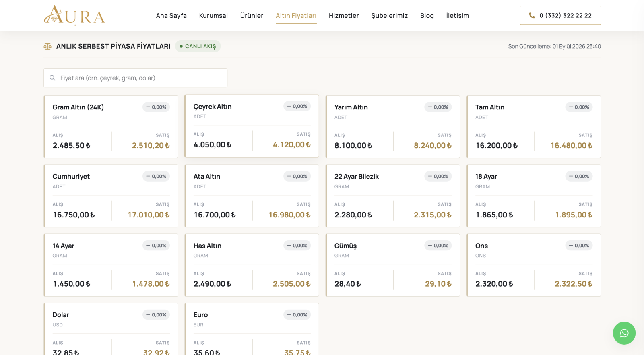Click the Cumhuriyet card title
This screenshot has width=644, height=355.
coord(71,176)
